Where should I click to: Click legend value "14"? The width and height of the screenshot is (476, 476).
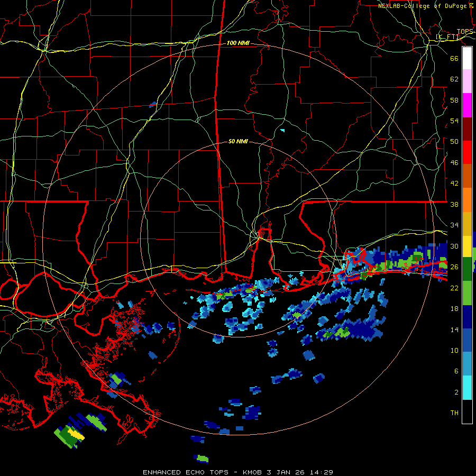(454, 329)
